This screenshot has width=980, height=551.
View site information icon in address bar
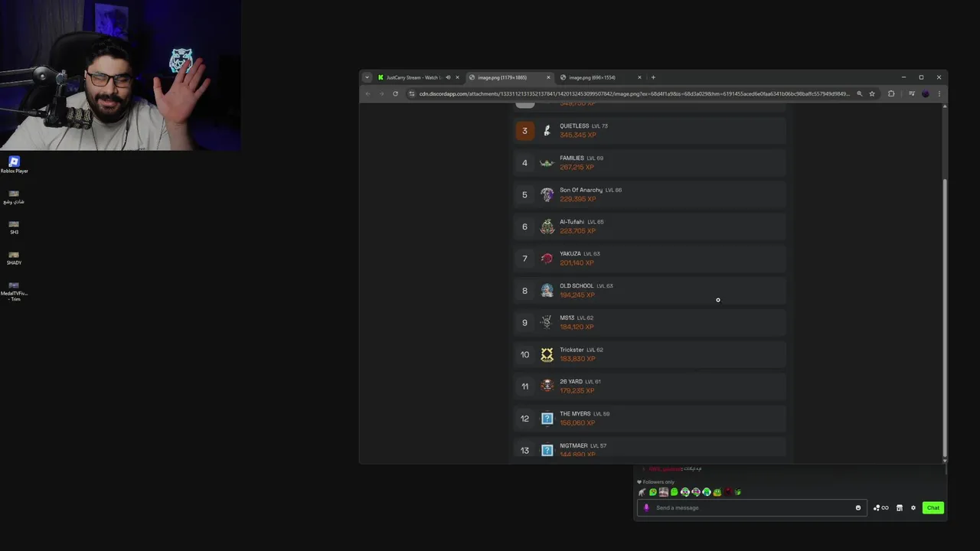[x=412, y=93]
